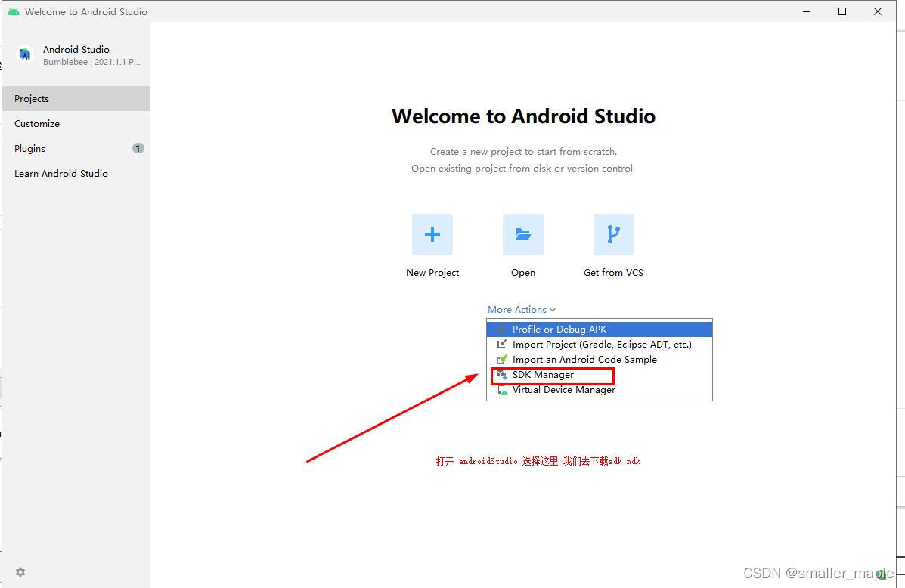The image size is (905, 588).
Task: Open SDK Manager from the More Actions list
Action: [x=599, y=375]
